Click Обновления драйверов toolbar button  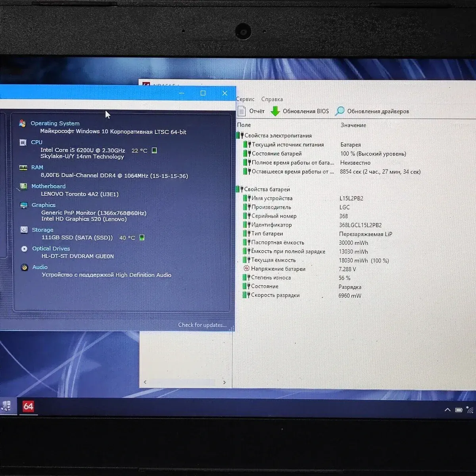coord(372,111)
